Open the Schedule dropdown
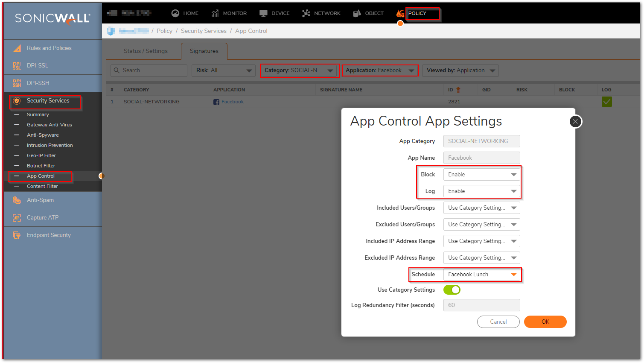Image resolution: width=644 pixels, height=363 pixels. click(481, 275)
